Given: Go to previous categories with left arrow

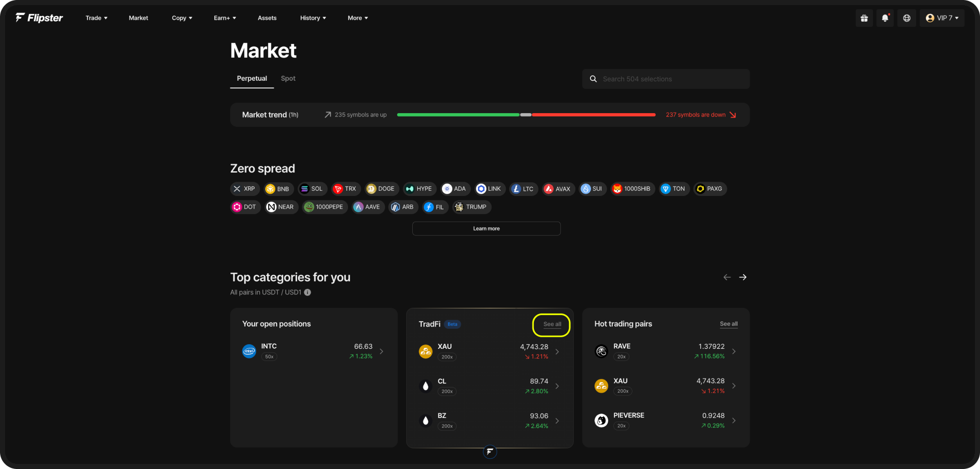Looking at the screenshot, I should (x=727, y=277).
